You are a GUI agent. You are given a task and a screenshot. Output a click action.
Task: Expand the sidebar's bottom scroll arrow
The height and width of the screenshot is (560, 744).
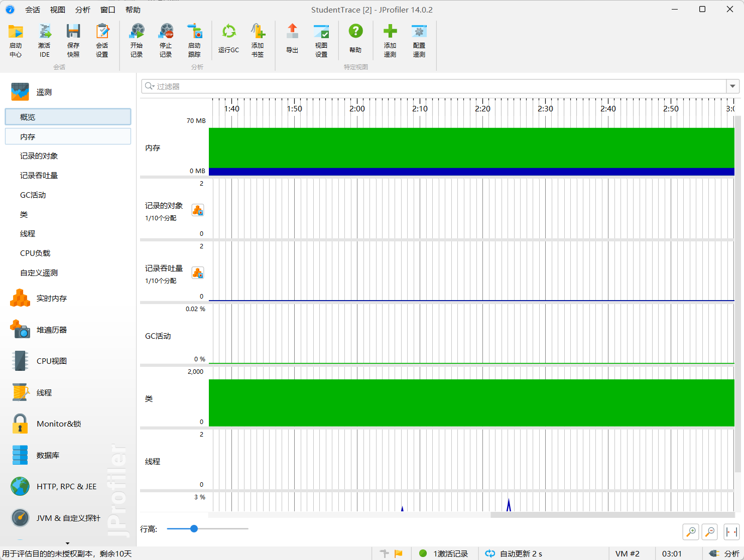pyautogui.click(x=68, y=543)
